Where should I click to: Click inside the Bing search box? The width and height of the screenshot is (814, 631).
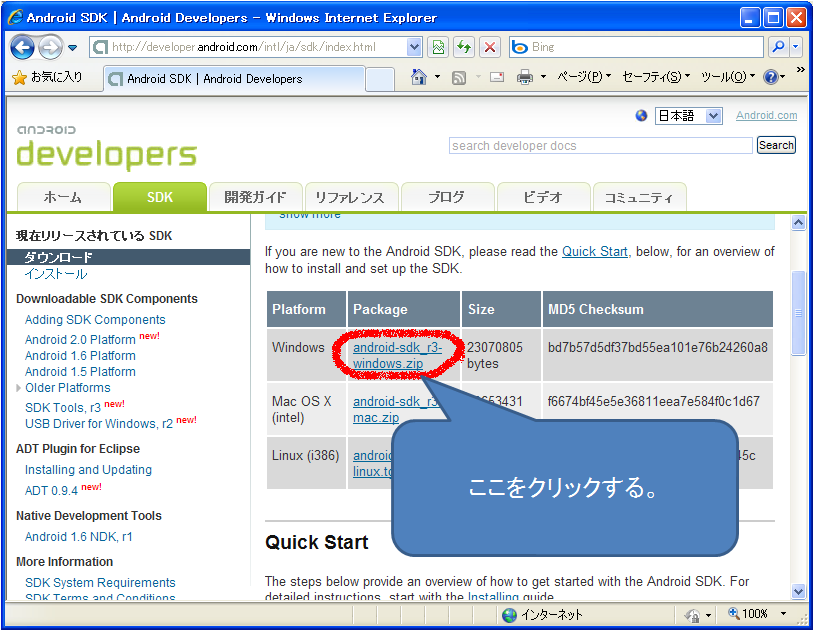pos(636,47)
